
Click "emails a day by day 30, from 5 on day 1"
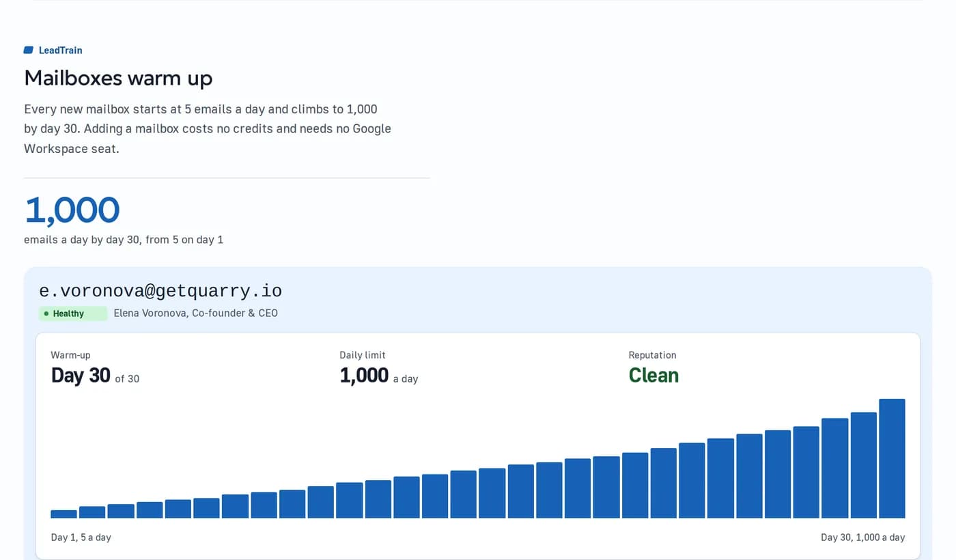tap(124, 240)
